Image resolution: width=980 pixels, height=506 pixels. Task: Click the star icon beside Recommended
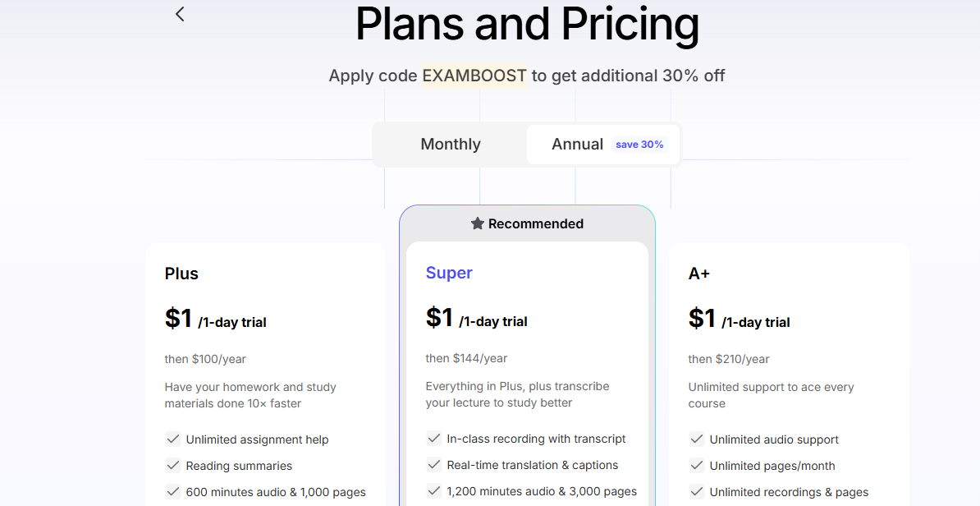click(478, 223)
